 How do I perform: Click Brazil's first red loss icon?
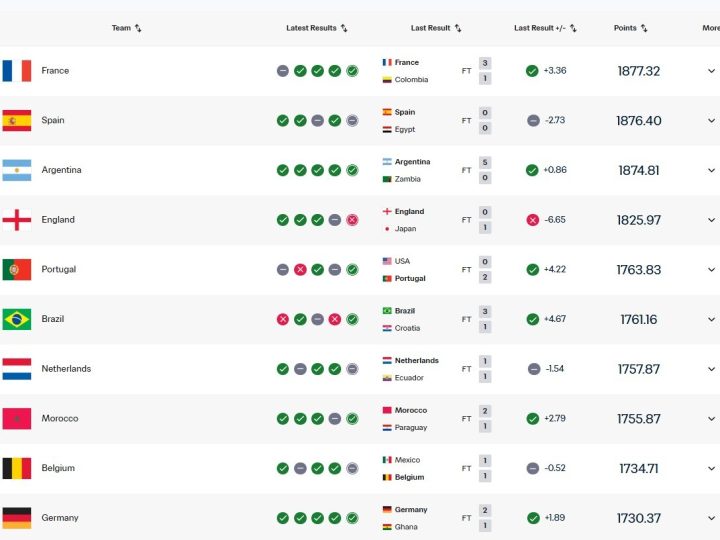pos(283,319)
